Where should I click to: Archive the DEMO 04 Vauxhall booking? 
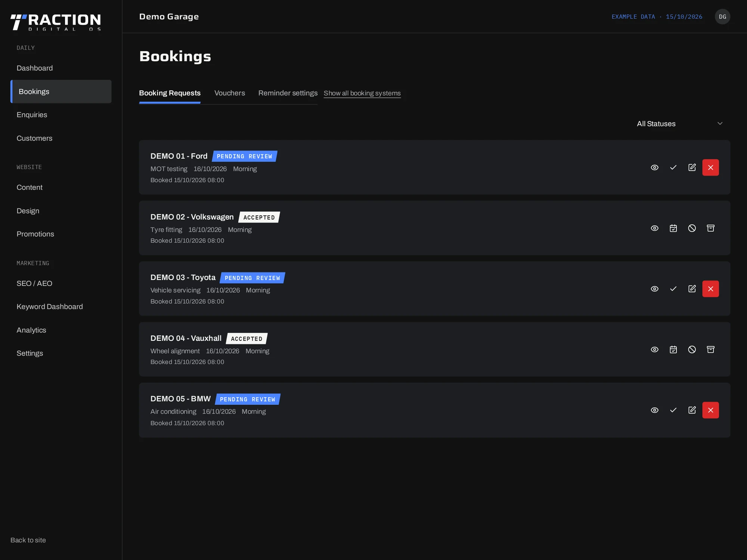click(710, 349)
